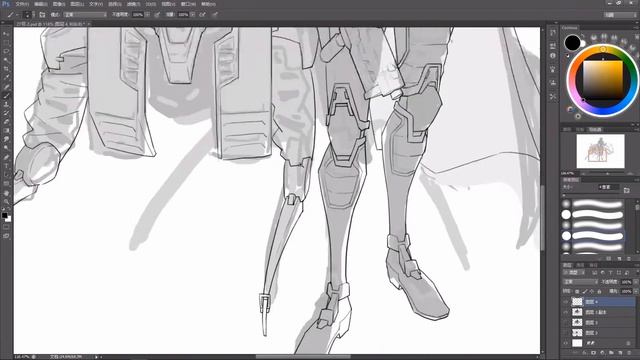This screenshot has width=640, height=360.
Task: Open layer opacity arrow in Layers panel
Action: [635, 282]
